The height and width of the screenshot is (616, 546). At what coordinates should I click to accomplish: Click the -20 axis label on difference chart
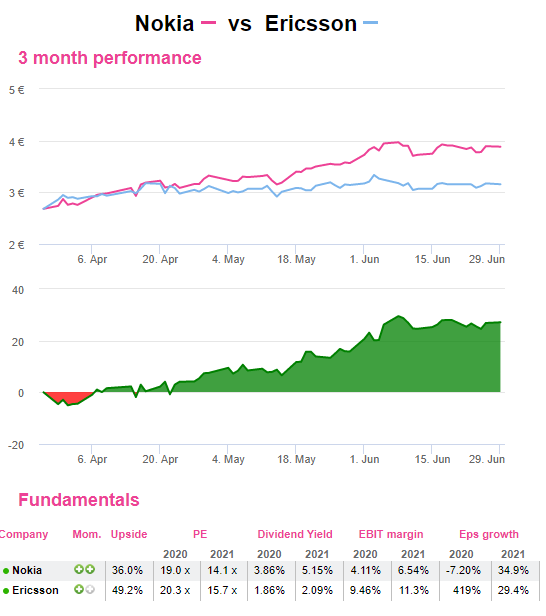(16, 445)
